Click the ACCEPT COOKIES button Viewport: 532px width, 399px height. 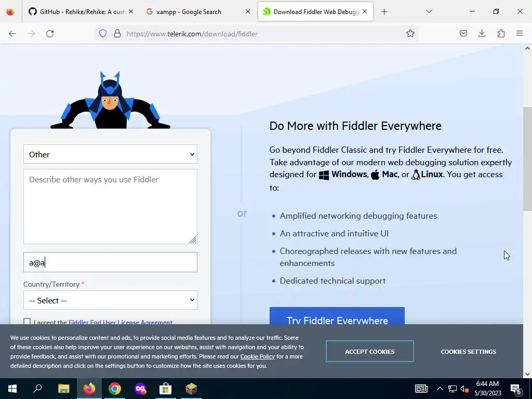[369, 352]
